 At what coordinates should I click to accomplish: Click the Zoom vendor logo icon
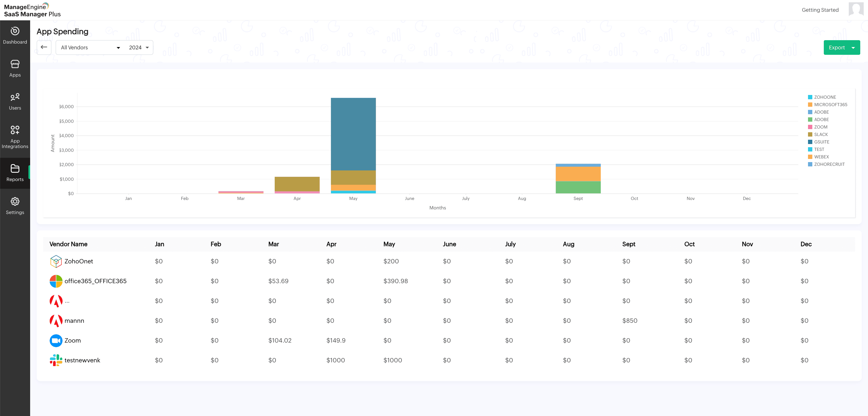tap(56, 340)
